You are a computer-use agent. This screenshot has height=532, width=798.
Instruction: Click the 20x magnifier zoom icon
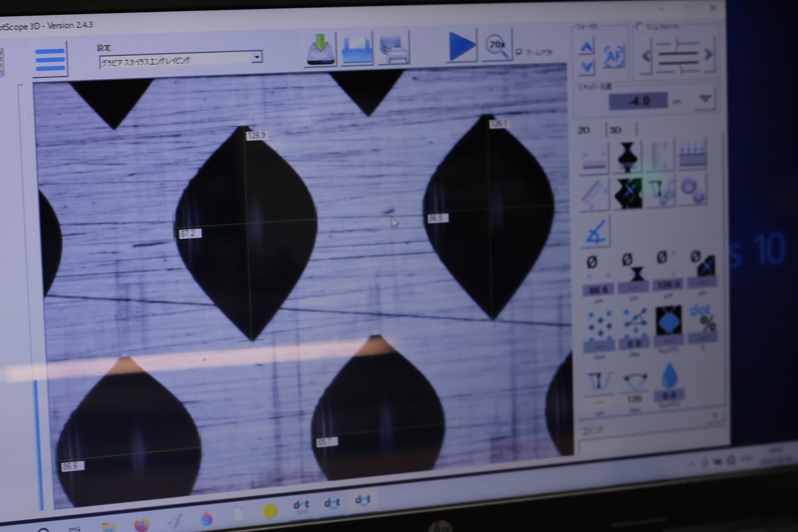(x=497, y=46)
